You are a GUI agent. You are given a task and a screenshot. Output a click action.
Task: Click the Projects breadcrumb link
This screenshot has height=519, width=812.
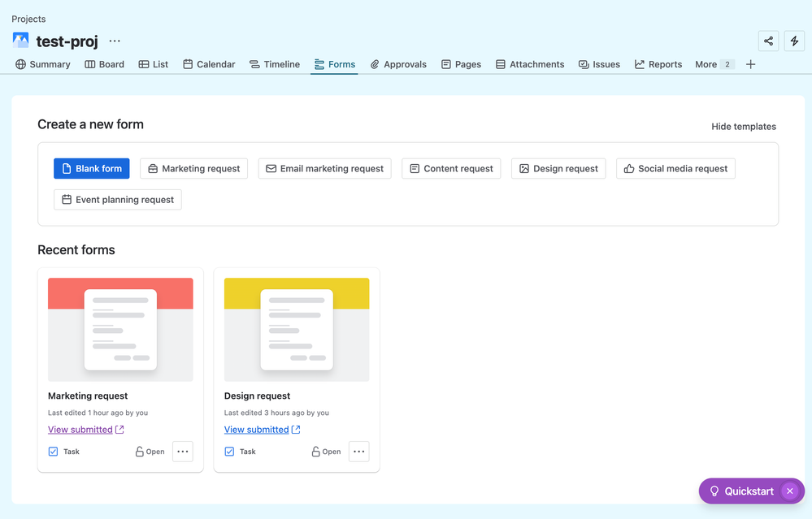(28, 19)
